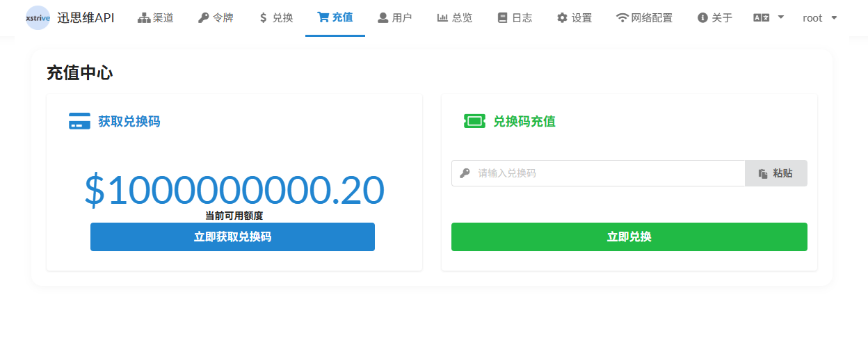868x359 pixels.
Task: Go to the 令牌 tokens page
Action: pyautogui.click(x=216, y=18)
